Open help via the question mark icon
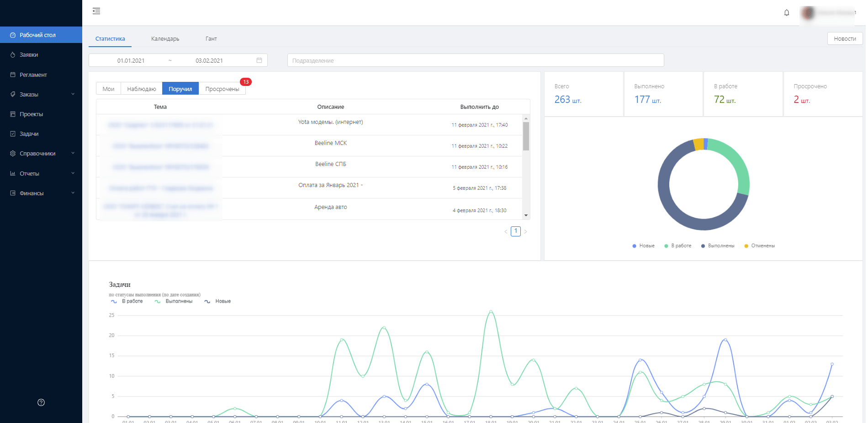This screenshot has width=868, height=423. tap(41, 402)
